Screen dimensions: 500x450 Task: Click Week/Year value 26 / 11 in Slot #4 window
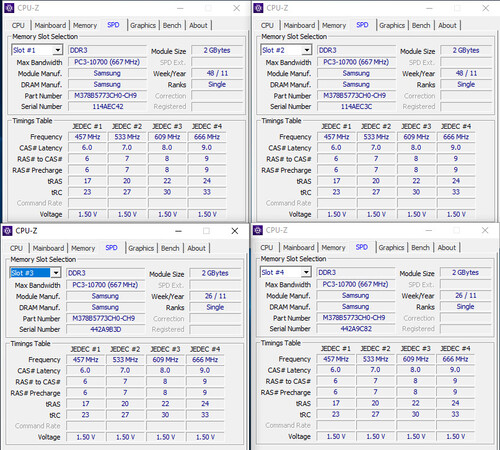pos(465,295)
